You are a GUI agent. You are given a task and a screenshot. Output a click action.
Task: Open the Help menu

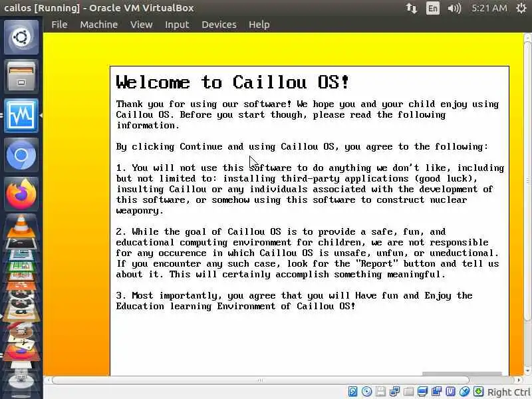coord(259,25)
